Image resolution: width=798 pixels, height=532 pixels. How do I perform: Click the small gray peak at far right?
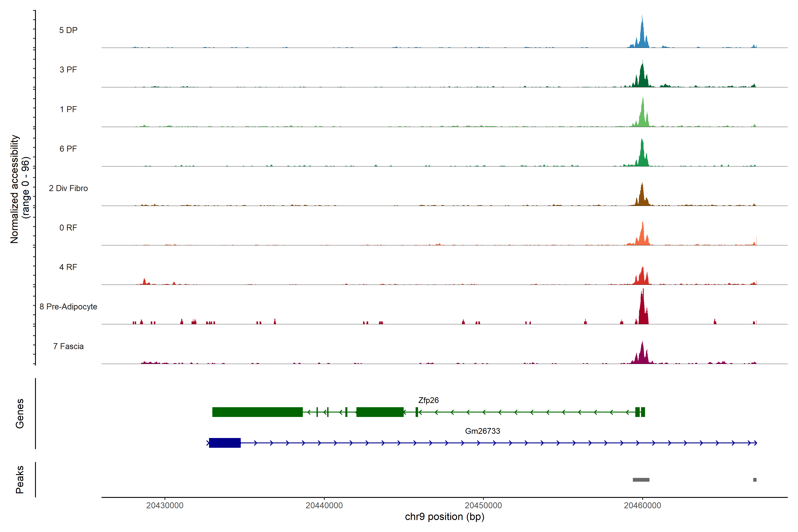[755, 480]
